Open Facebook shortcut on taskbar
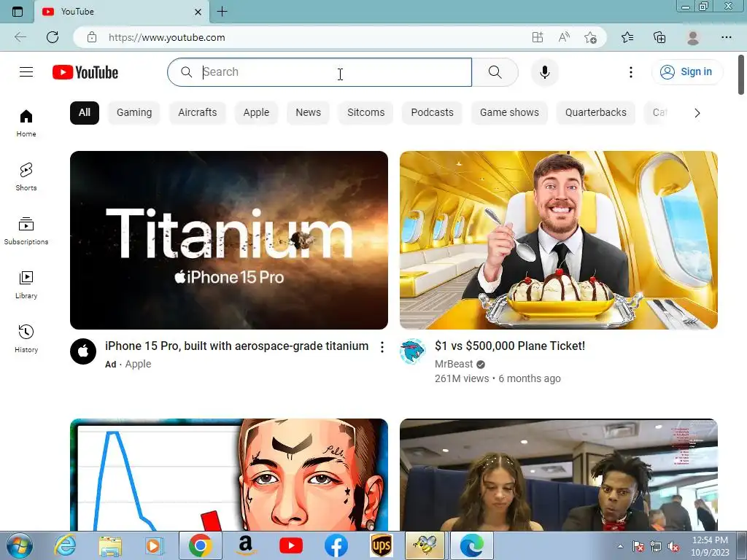Screen dimensions: 747x560 336,545
